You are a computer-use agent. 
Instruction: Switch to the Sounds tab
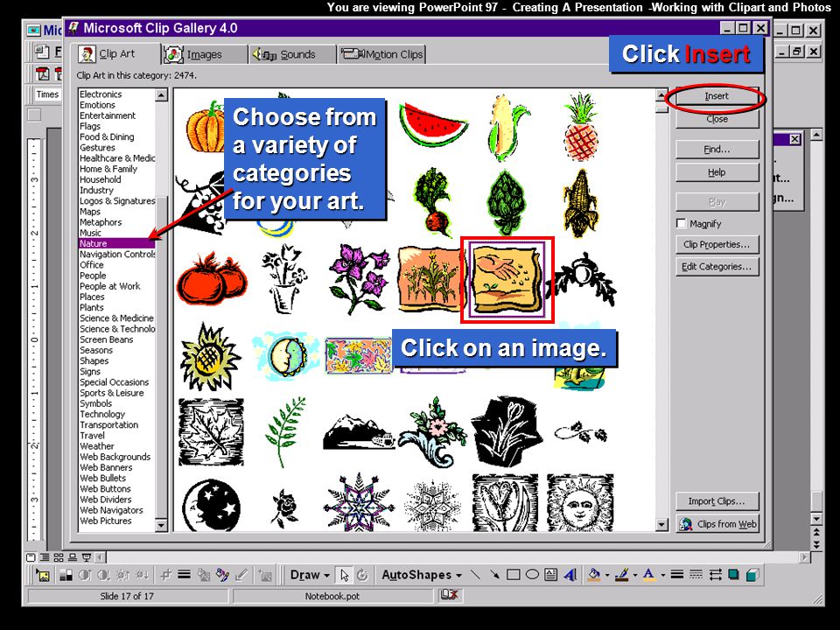click(292, 54)
